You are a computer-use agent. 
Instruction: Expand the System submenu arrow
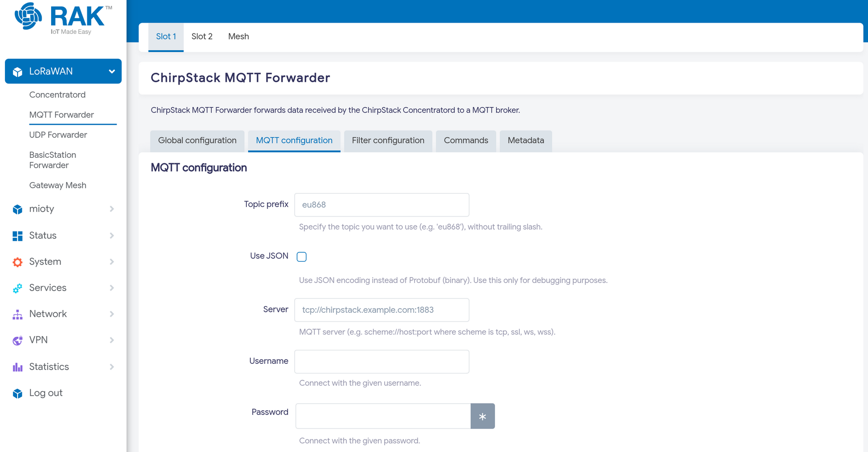[x=112, y=262]
